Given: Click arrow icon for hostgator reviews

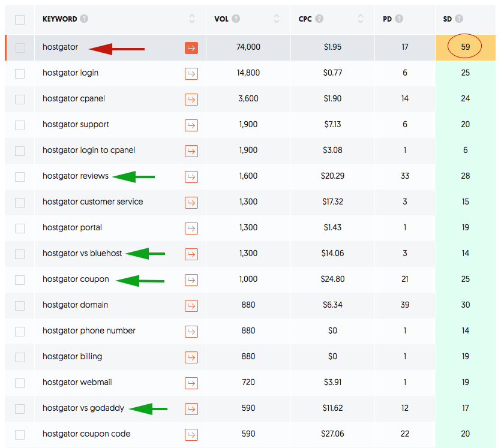Looking at the screenshot, I should pos(191,177).
